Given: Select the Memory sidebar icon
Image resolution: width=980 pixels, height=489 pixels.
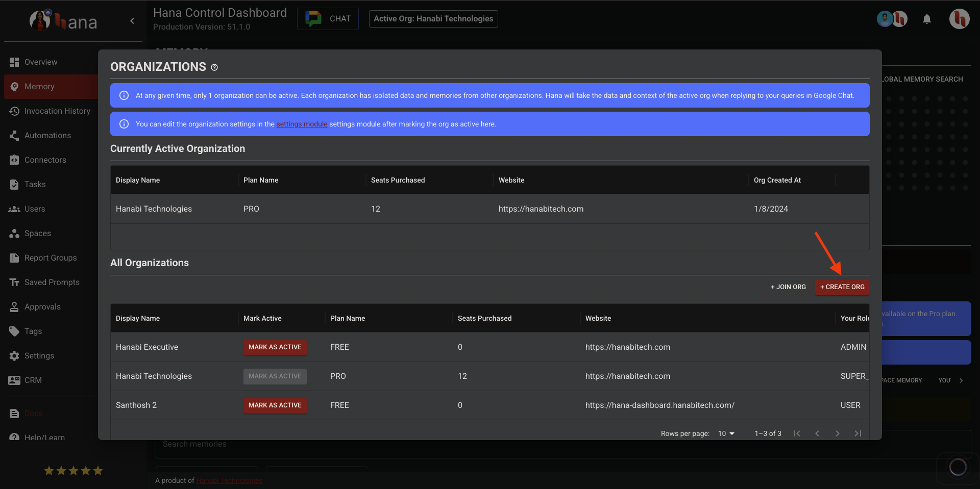Looking at the screenshot, I should click(x=14, y=87).
